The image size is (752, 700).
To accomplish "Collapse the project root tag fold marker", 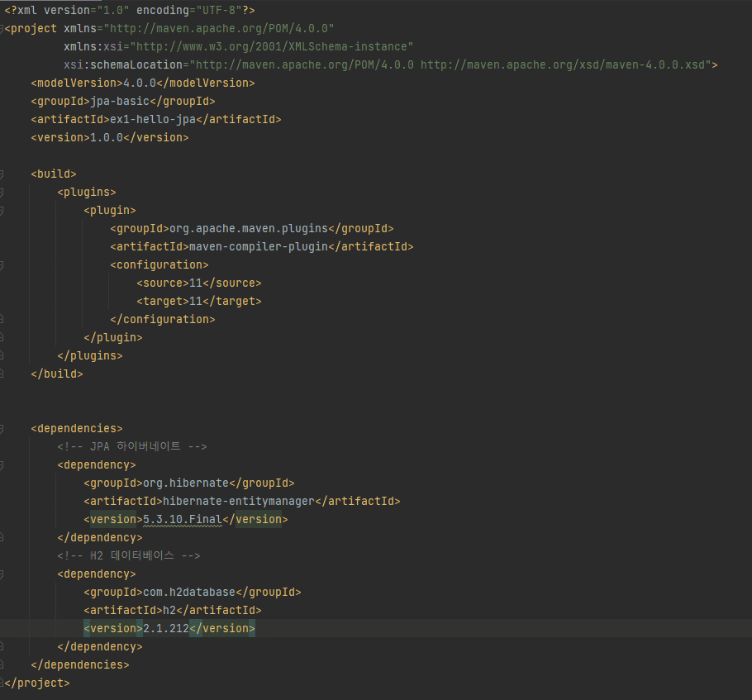I will pyautogui.click(x=2, y=29).
